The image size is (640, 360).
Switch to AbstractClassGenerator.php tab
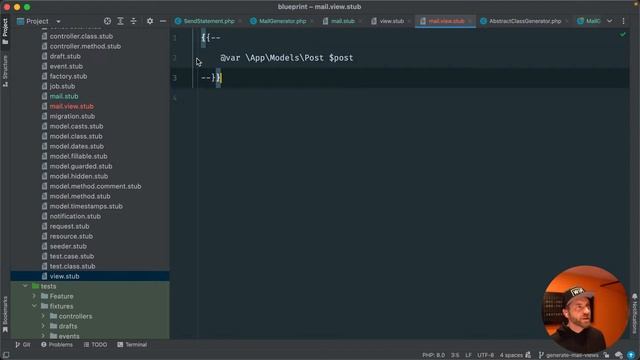(x=524, y=21)
